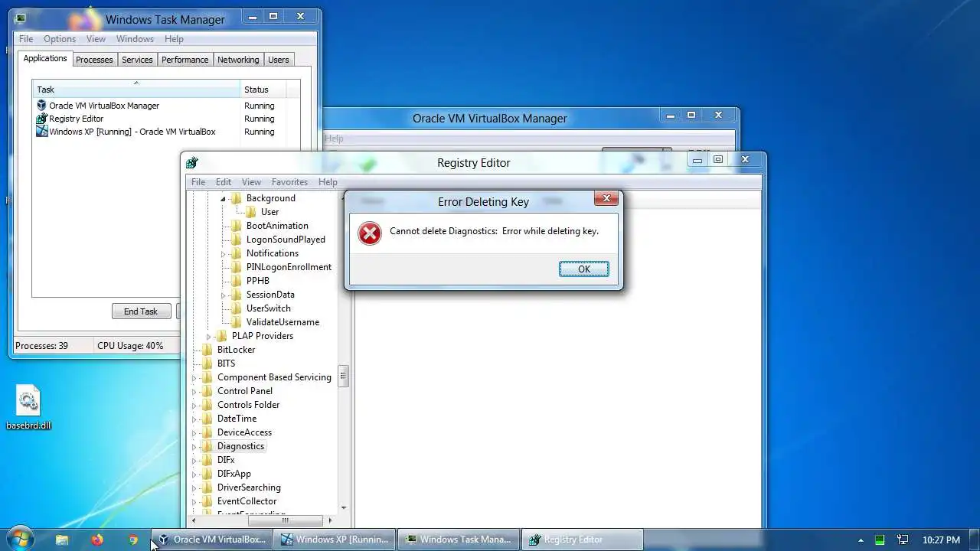980x551 pixels.
Task: Switch to Users tab in Task Manager
Action: click(x=279, y=60)
